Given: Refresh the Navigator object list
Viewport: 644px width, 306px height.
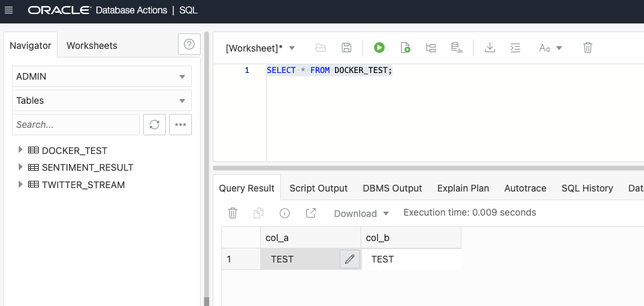Looking at the screenshot, I should click(x=154, y=125).
